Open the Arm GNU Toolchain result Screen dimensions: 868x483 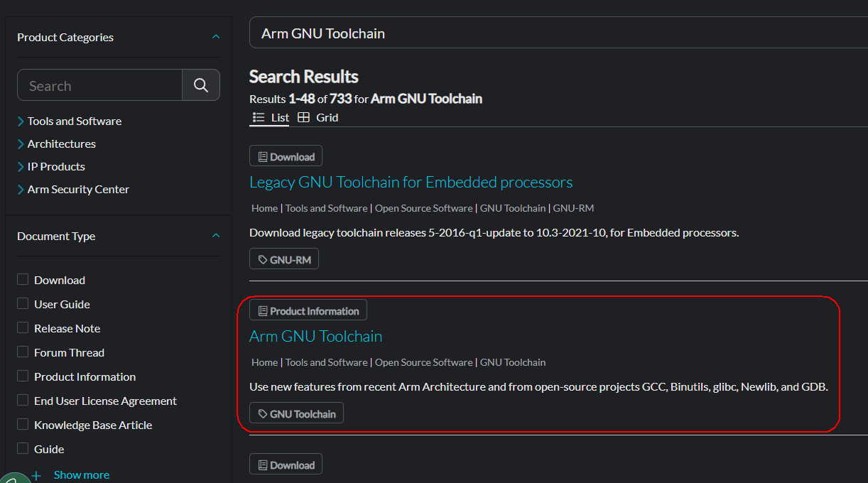[x=316, y=337]
